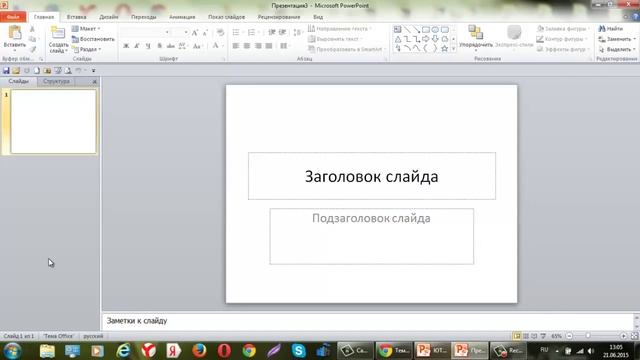Screen dimensions: 640x360
Task: Click the Восстановить reset button
Action: coord(93,39)
